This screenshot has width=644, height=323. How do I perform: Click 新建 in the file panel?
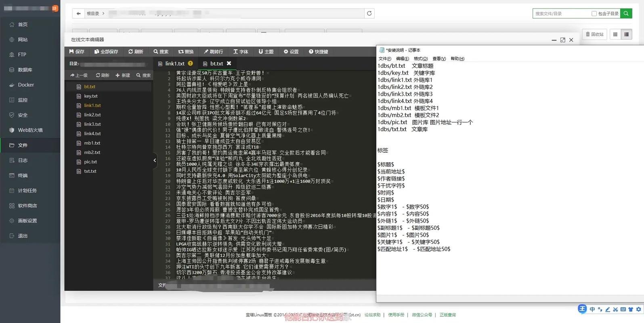pos(123,75)
